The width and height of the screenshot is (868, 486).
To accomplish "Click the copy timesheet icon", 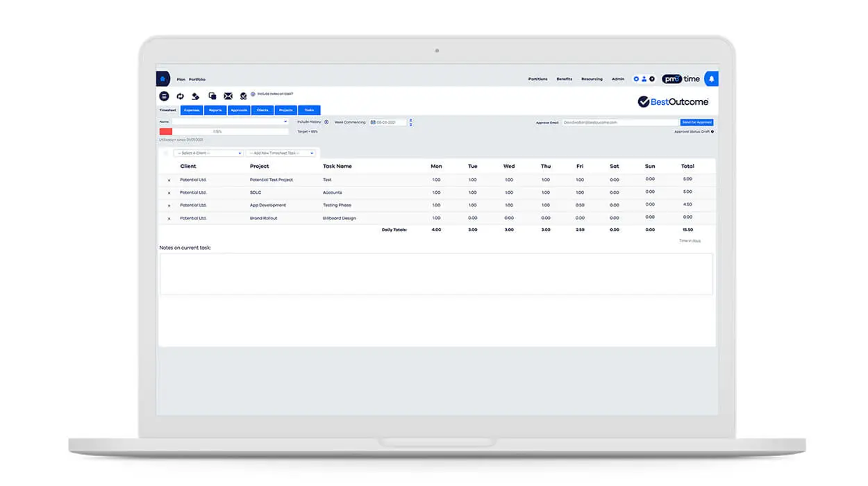I will [212, 96].
